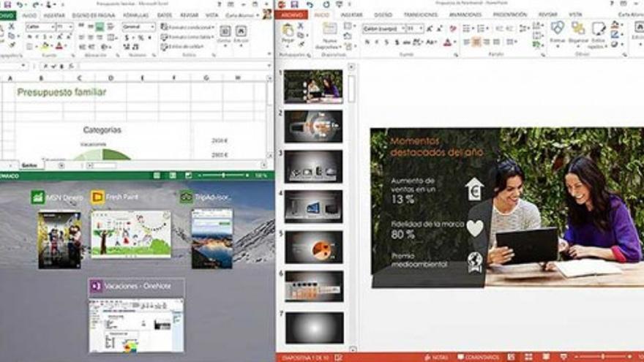The width and height of the screenshot is (644, 362).
Task: Click the Cut scissors icon in the Excel ribbon
Action: click(x=12, y=27)
